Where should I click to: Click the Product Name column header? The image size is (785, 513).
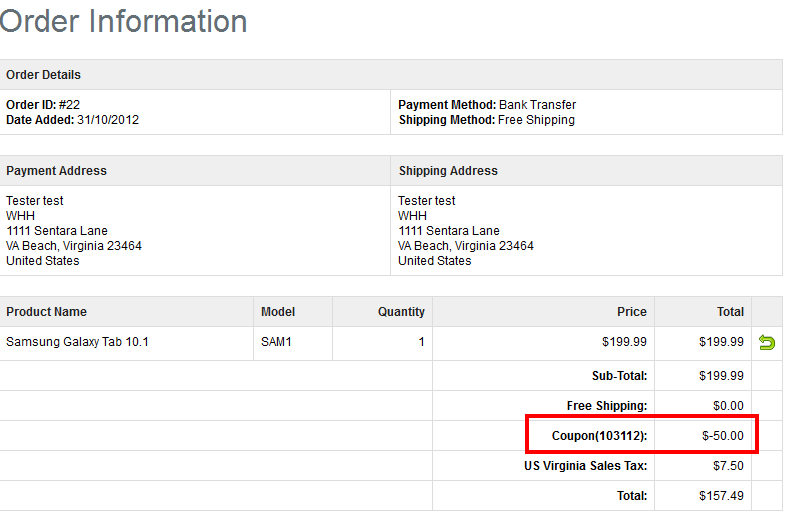46,312
